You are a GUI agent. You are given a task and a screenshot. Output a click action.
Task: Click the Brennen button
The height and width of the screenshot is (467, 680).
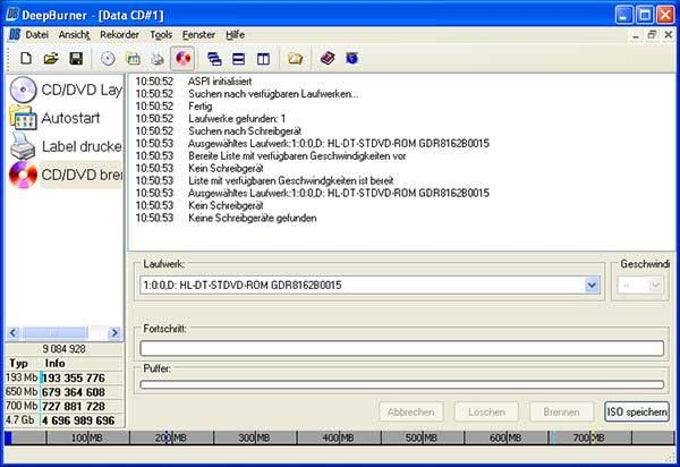point(561,412)
